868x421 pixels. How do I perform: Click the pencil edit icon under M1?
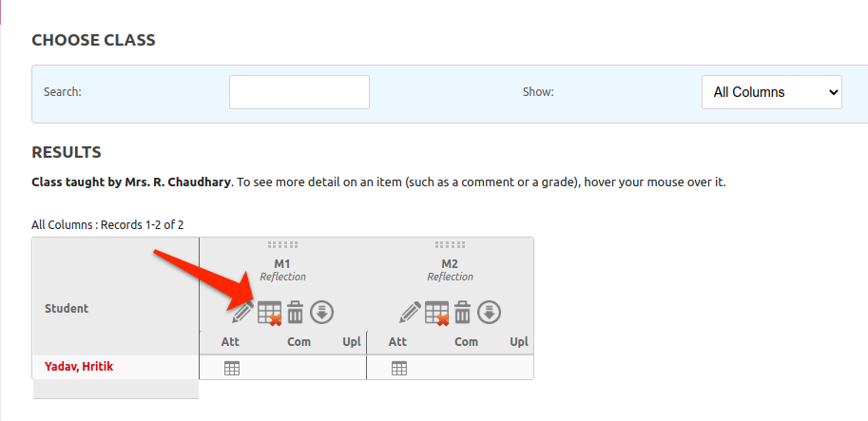click(242, 313)
